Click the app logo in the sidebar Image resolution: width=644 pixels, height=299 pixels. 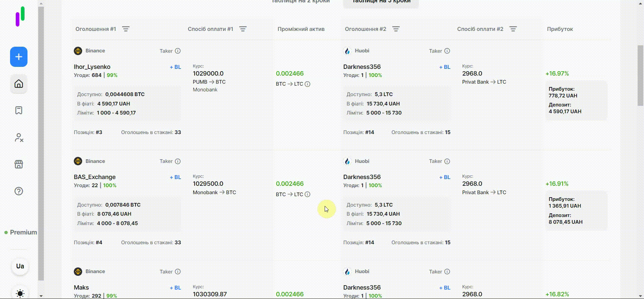coord(20,16)
